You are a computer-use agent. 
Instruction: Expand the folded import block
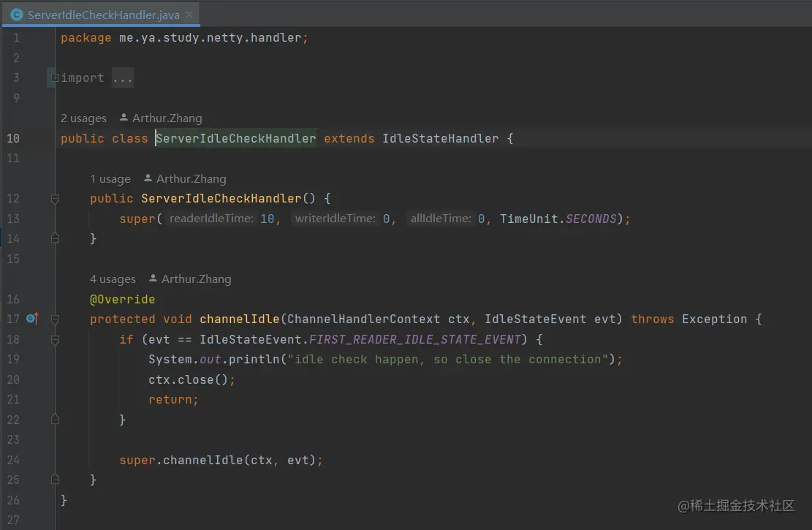54,78
